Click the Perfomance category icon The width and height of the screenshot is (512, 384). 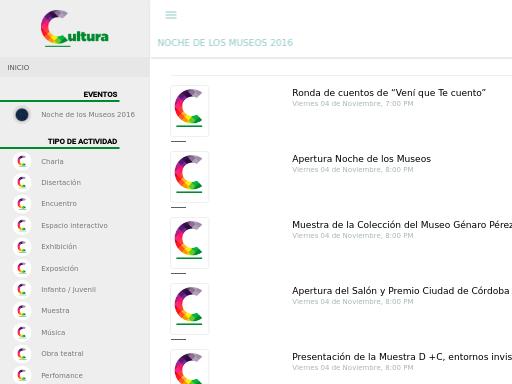(22, 375)
